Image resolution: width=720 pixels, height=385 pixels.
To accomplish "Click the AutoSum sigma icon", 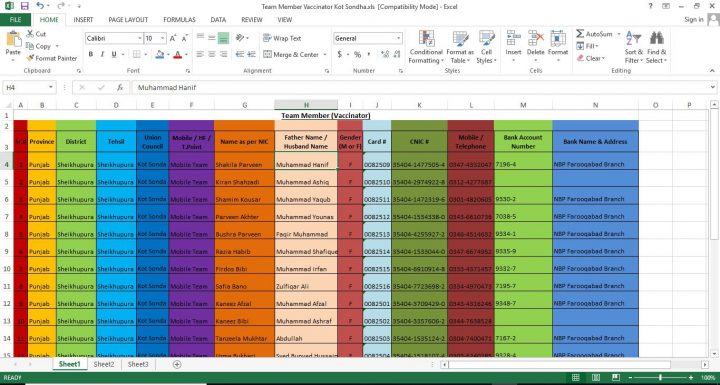I will pyautogui.click(x=580, y=34).
